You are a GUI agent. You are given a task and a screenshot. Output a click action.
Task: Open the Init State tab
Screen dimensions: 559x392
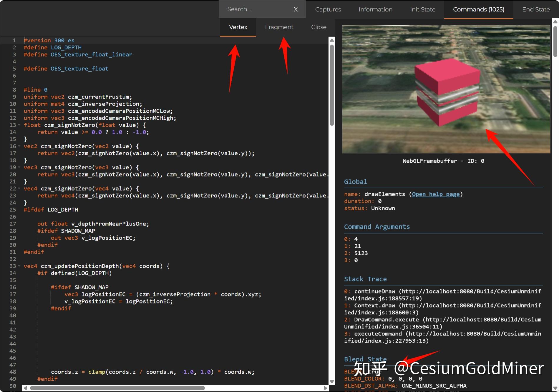[x=422, y=9]
